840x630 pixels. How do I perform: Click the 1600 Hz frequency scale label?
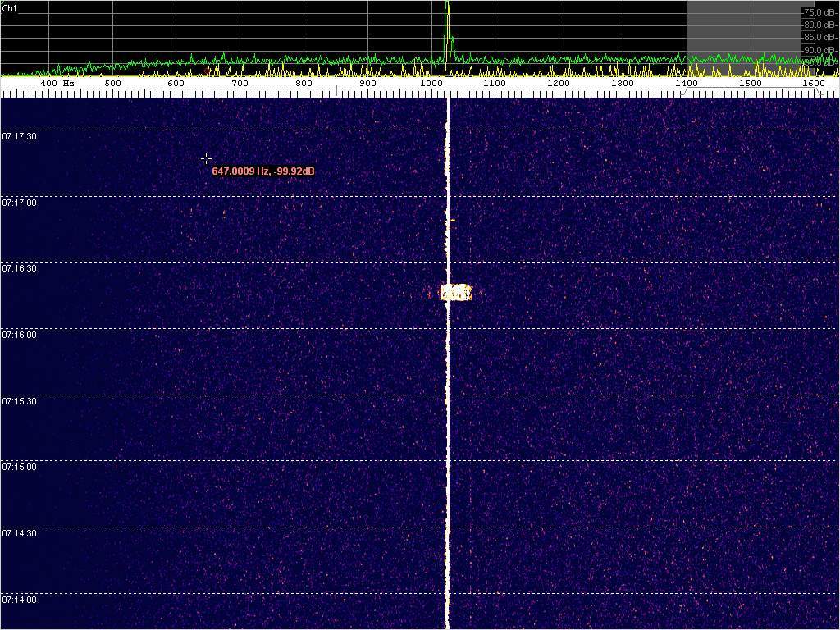pos(814,84)
